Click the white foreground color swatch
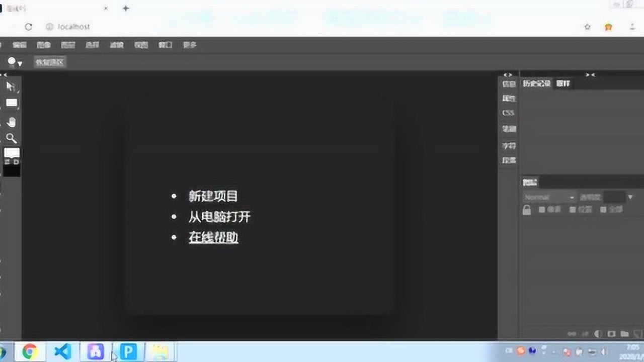The image size is (644, 362). [x=12, y=152]
